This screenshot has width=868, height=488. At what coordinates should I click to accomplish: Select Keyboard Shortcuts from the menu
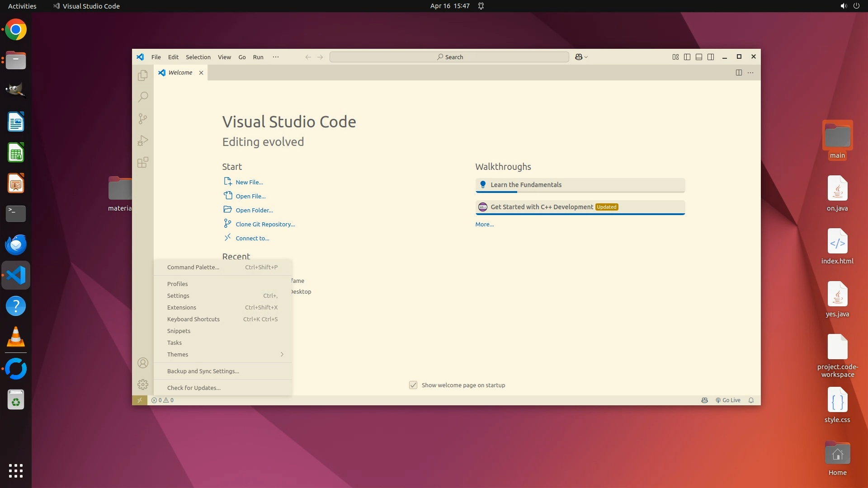[193, 319]
